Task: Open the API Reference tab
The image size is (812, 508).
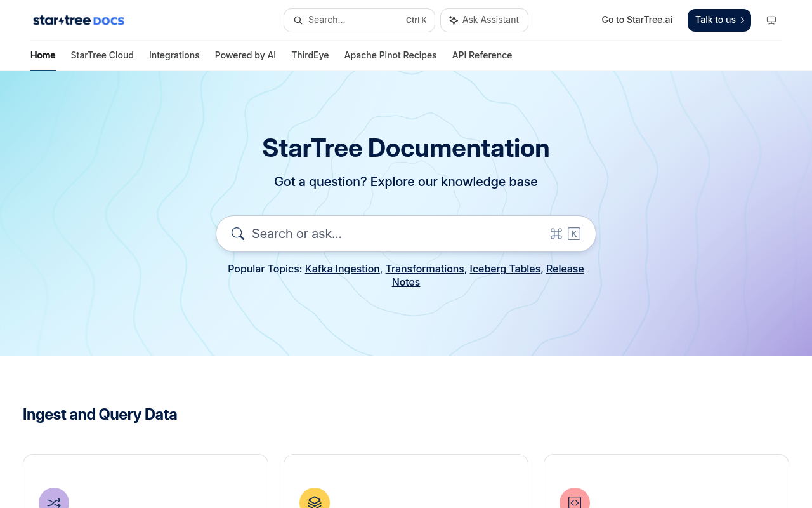Action: tap(482, 55)
